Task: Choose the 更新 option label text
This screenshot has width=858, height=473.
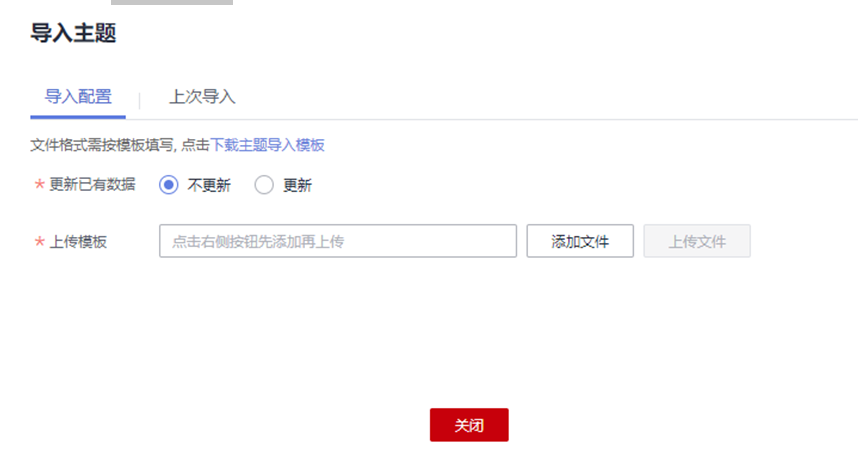Action: point(297,185)
